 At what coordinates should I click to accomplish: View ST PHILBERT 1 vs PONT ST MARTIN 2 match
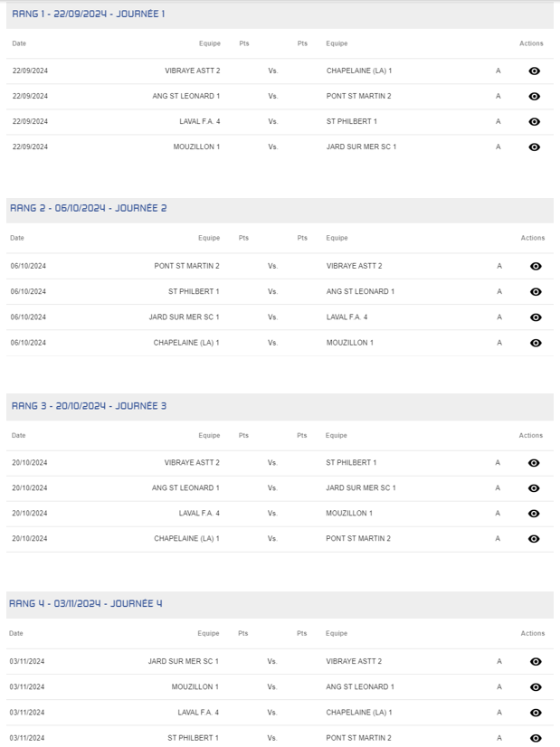click(x=536, y=738)
